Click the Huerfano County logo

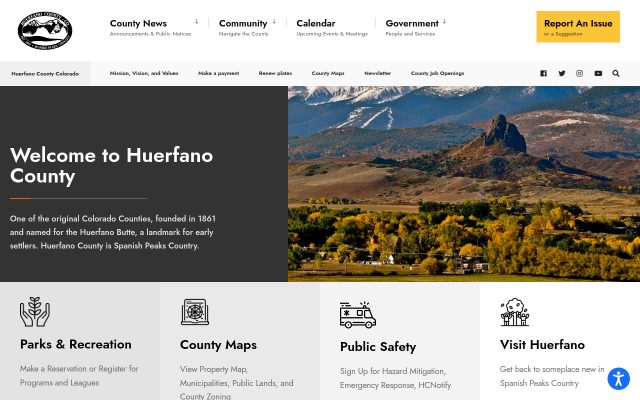coord(45,31)
